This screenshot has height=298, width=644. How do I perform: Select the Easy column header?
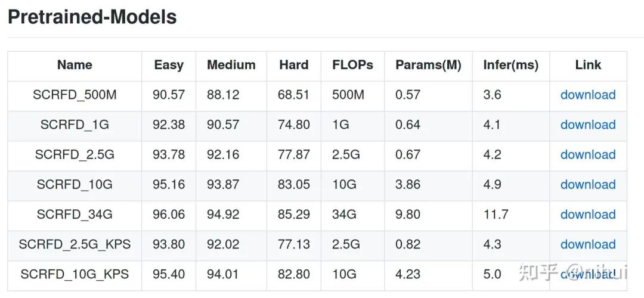tap(169, 65)
